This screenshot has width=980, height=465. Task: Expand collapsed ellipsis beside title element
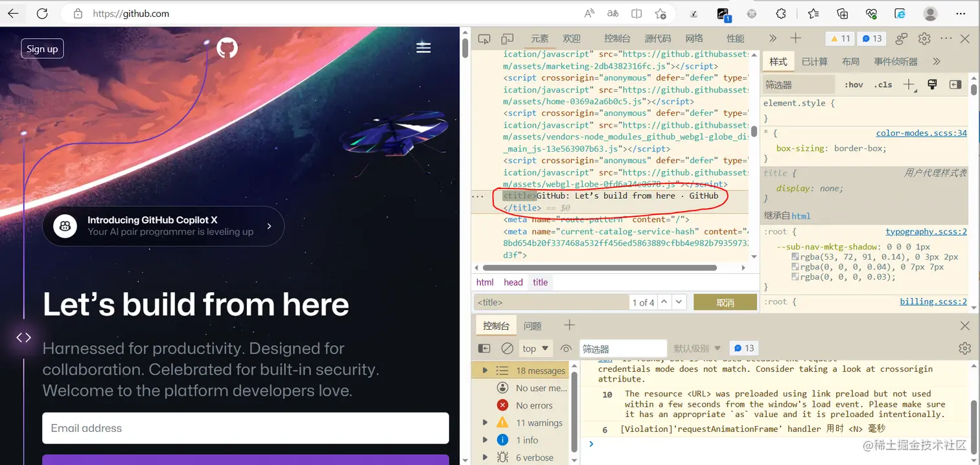tap(478, 196)
